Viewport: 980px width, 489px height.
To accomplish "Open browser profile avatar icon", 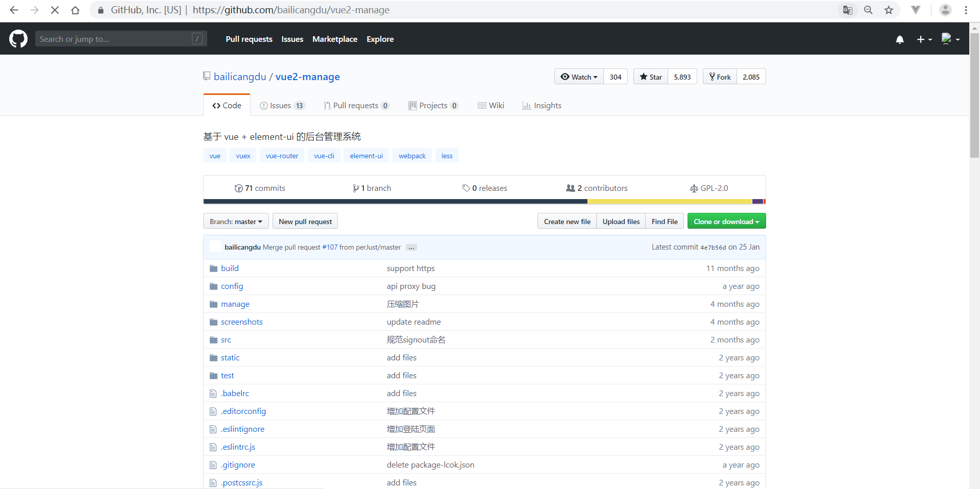I will click(x=945, y=10).
